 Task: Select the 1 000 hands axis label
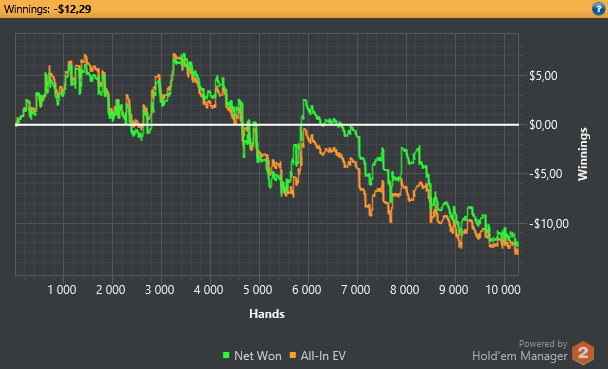(x=62, y=290)
